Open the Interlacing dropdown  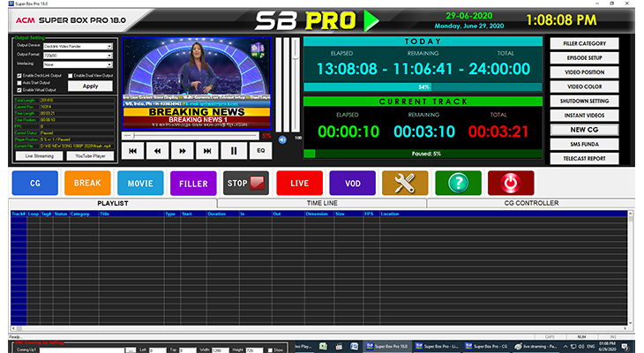(78, 64)
